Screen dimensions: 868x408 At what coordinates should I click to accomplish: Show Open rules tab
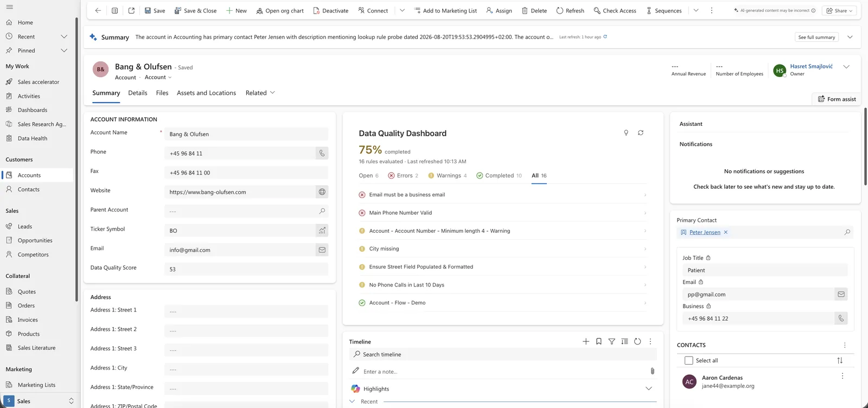(368, 175)
